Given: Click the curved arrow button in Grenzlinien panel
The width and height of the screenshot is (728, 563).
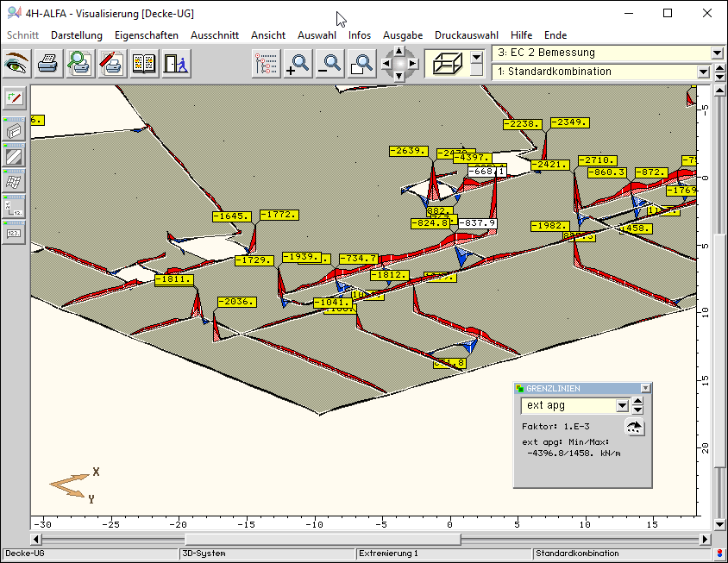Looking at the screenshot, I should coord(634,428).
